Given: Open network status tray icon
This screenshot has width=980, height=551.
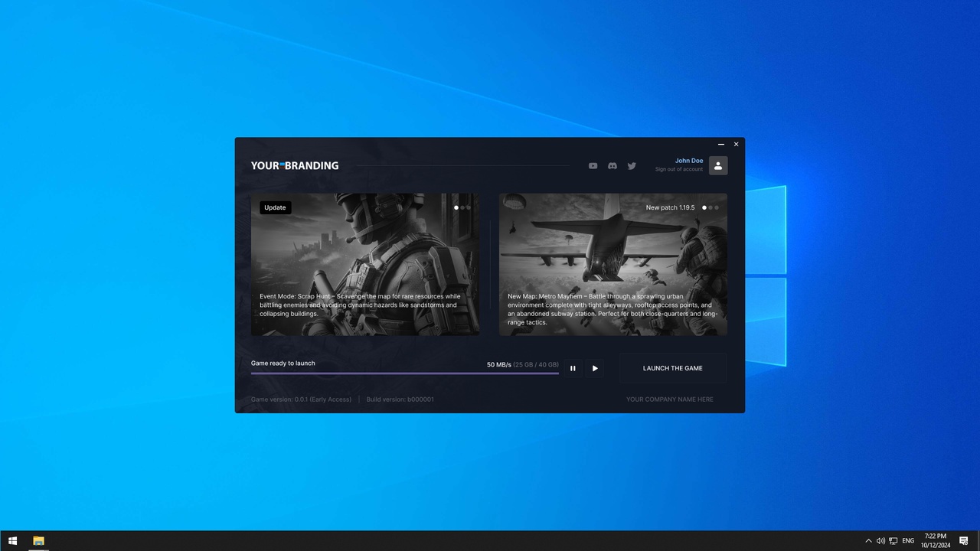Looking at the screenshot, I should 893,541.
